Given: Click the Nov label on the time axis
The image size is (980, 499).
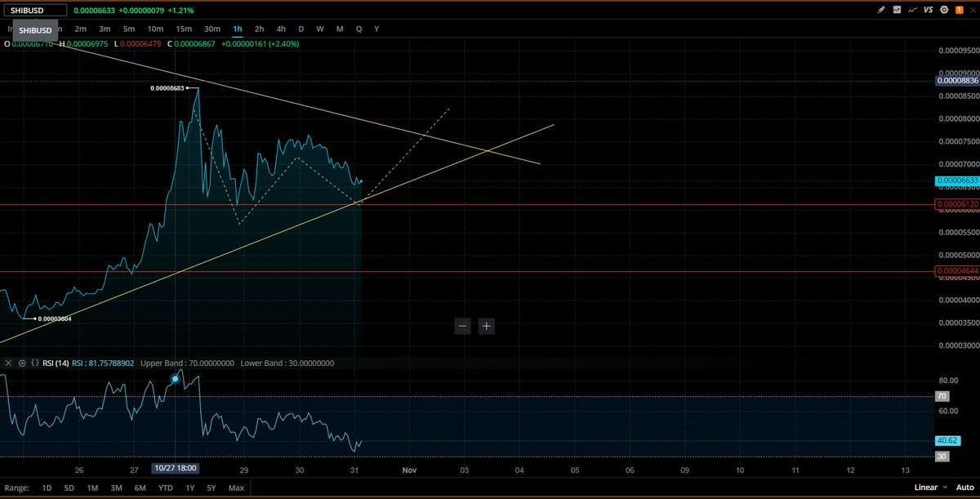Looking at the screenshot, I should pyautogui.click(x=409, y=471).
